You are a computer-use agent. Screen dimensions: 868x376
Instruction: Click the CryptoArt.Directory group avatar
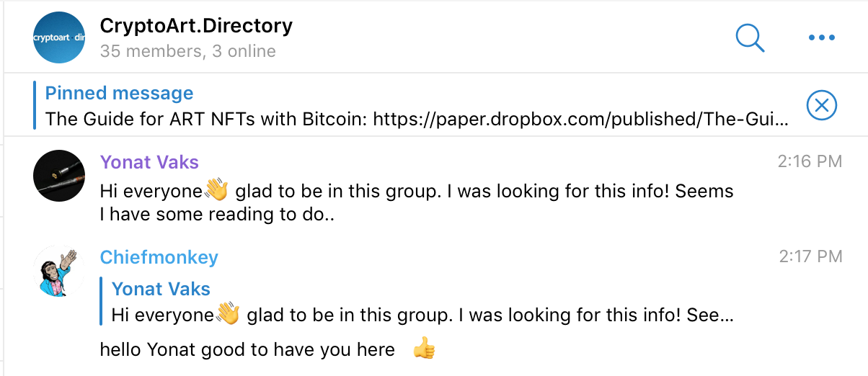tap(59, 37)
